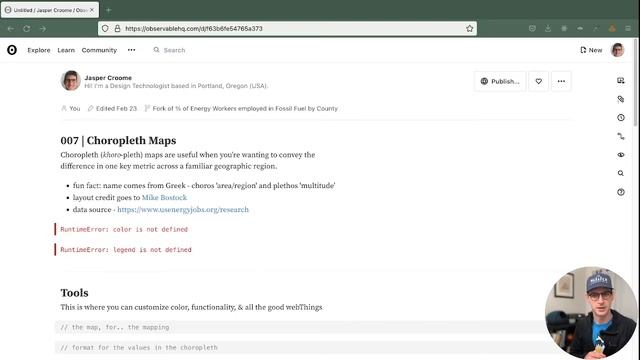Open notebook actions ellipsis menu
Viewport: 640px width, 360px height.
(561, 81)
